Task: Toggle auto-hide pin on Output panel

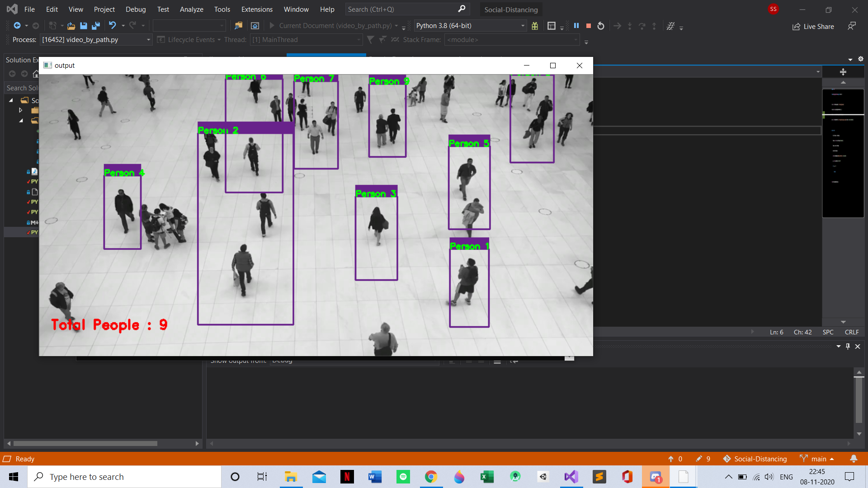Action: [848, 346]
